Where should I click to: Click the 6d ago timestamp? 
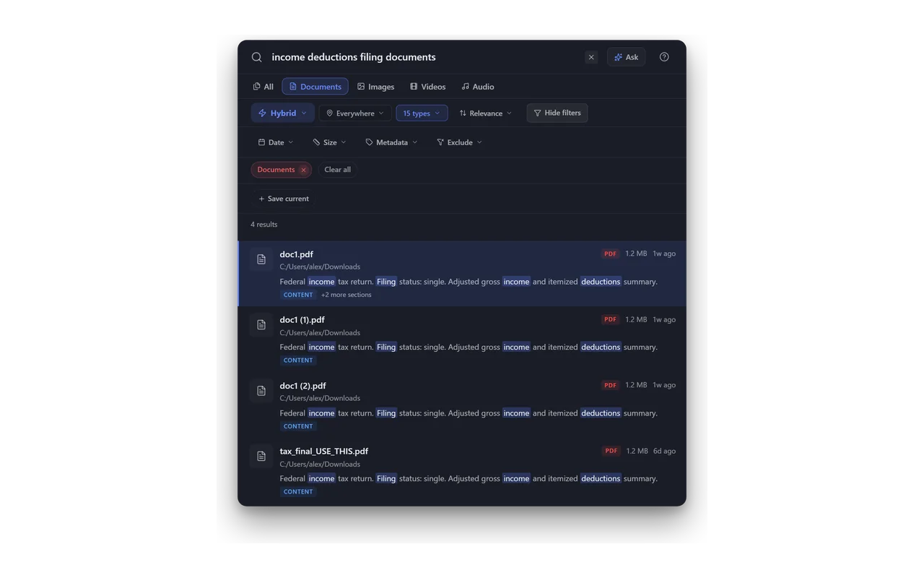click(665, 452)
